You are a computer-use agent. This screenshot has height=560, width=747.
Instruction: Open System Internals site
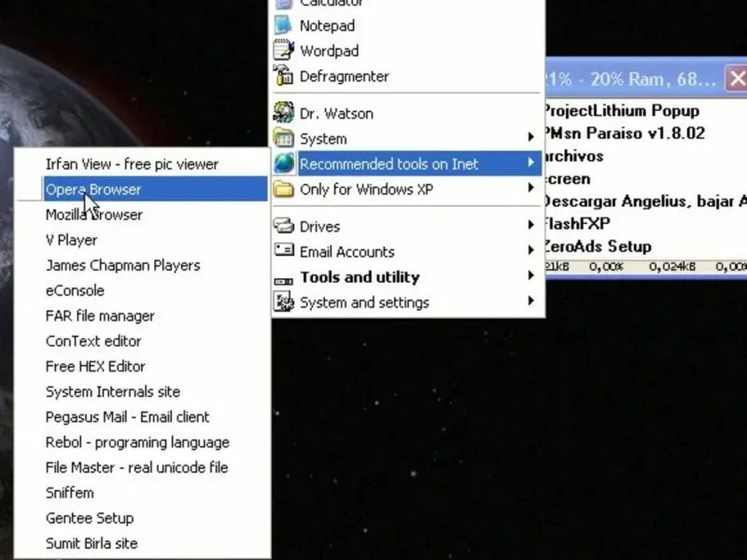(143, 391)
